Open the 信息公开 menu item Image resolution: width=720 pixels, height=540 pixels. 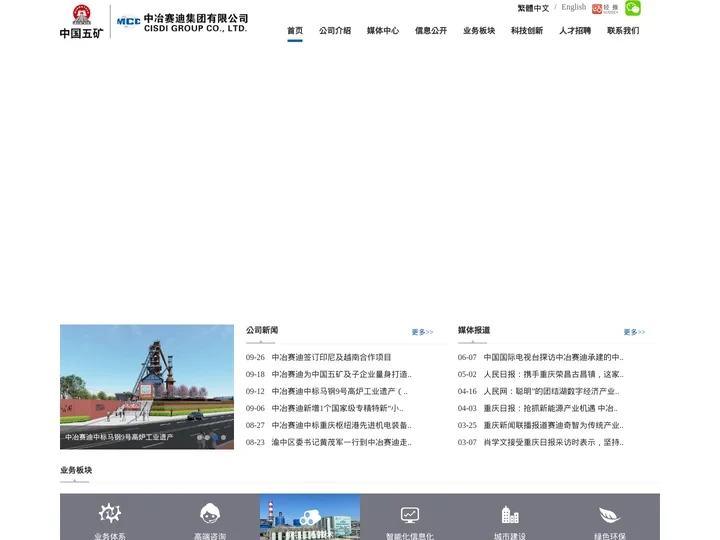[431, 31]
